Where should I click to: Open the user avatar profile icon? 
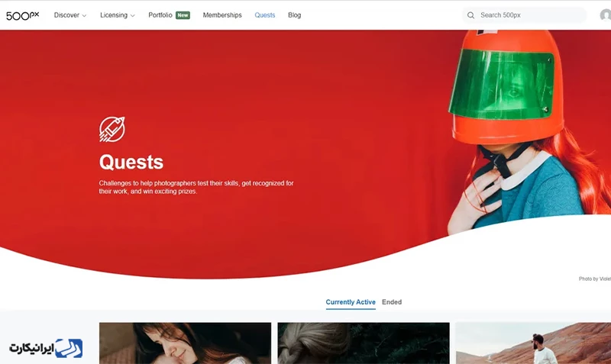[606, 15]
